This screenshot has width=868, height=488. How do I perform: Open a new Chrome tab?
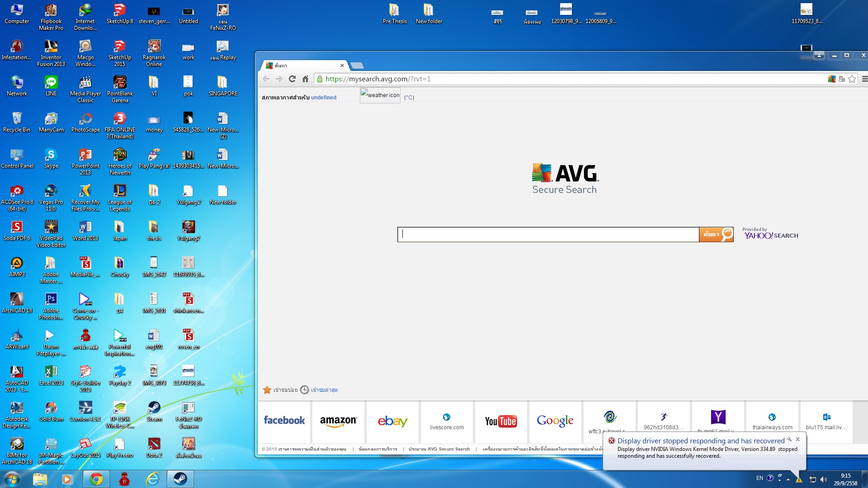pyautogui.click(x=357, y=66)
